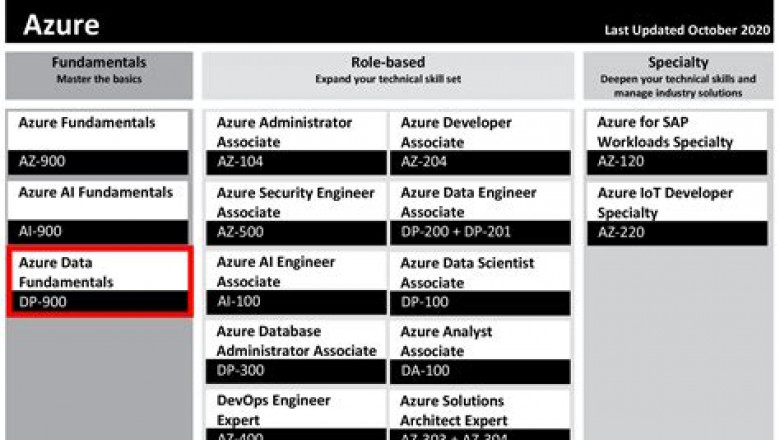Open Azure IoT Developer Specialty AZ-220

pyautogui.click(x=678, y=213)
